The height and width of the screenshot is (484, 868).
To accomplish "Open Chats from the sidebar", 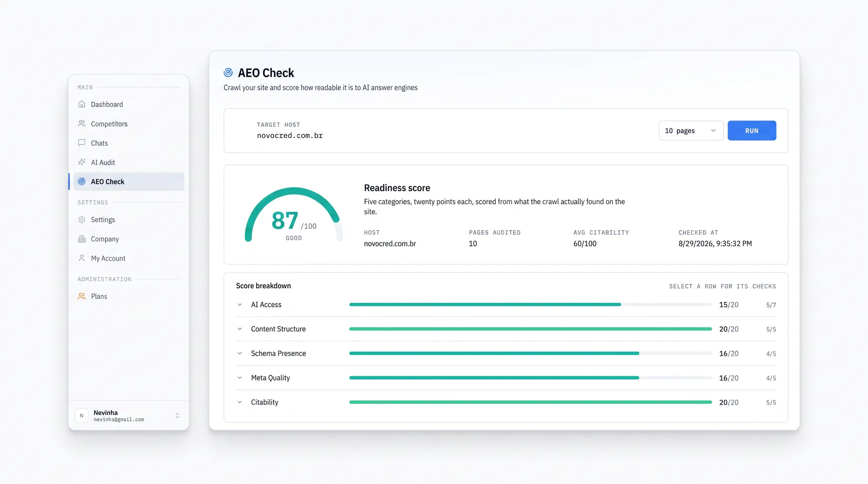I will (129, 143).
